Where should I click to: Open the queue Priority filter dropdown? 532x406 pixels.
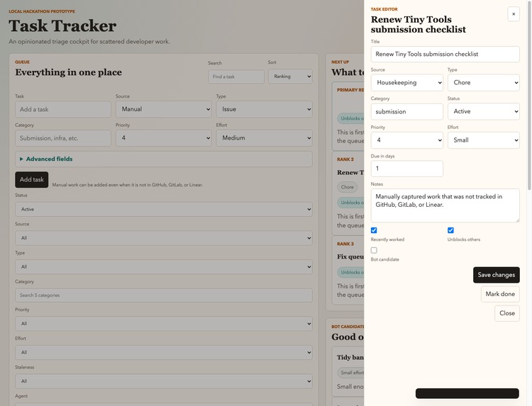[164, 324]
